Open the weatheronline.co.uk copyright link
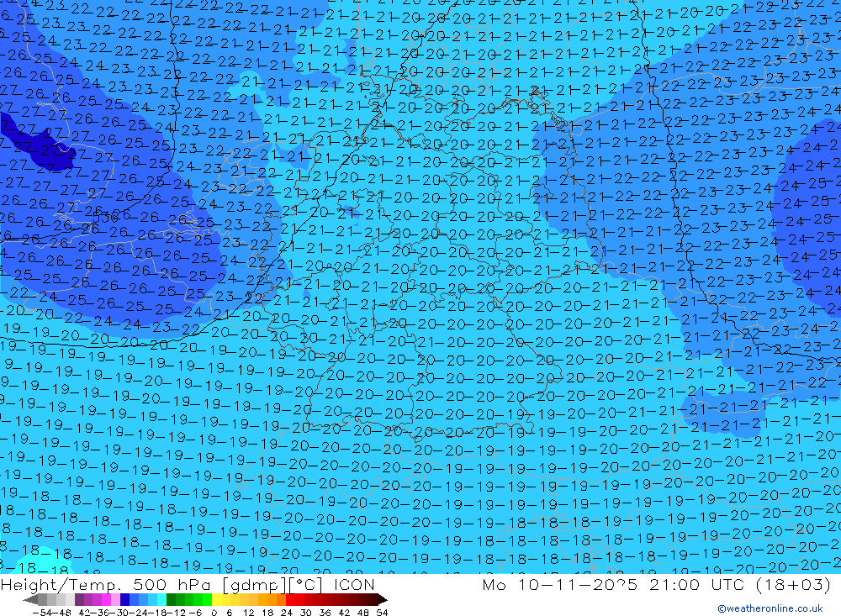The height and width of the screenshot is (616, 841). coord(770,608)
